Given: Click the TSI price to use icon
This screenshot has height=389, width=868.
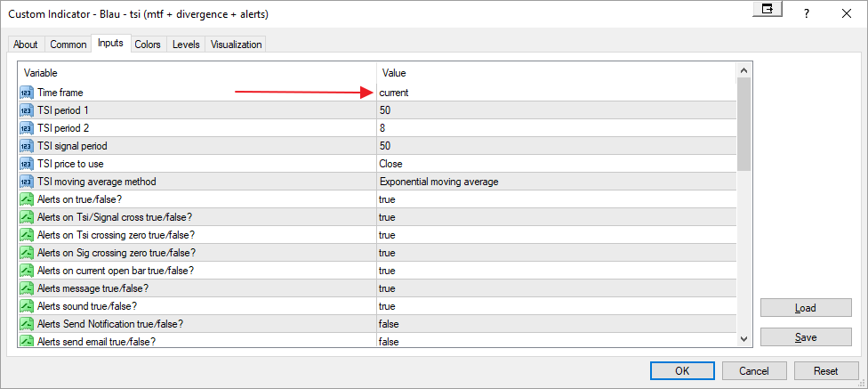Looking at the screenshot, I should pos(26,164).
